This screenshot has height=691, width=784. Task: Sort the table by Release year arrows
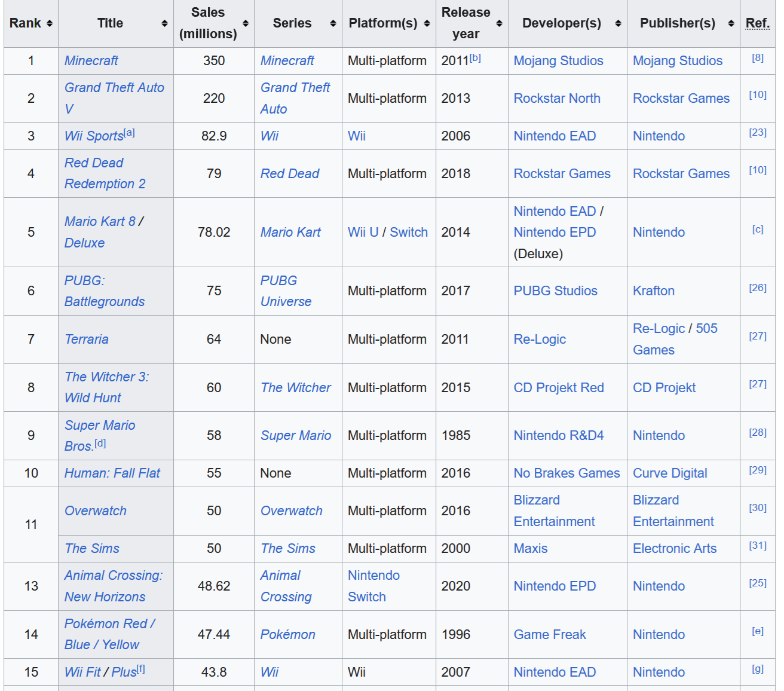pos(500,23)
